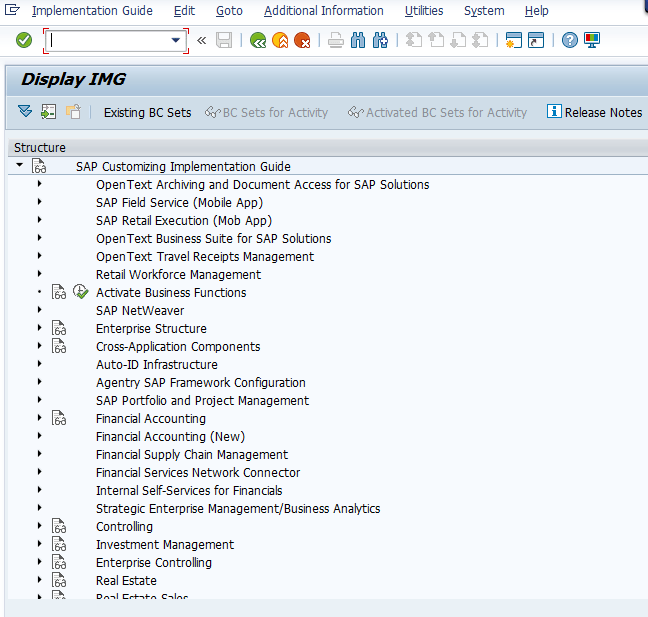This screenshot has height=617, width=648.
Task: Click the Existing BC Sets button
Action: [148, 112]
